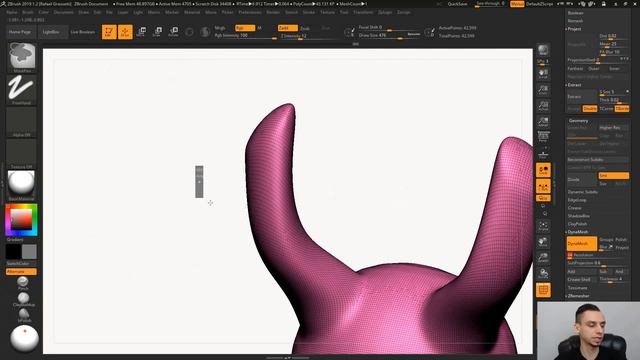Image resolution: width=640 pixels, height=360 pixels.
Task: Select the Rotate transform icon
Action: point(173,32)
